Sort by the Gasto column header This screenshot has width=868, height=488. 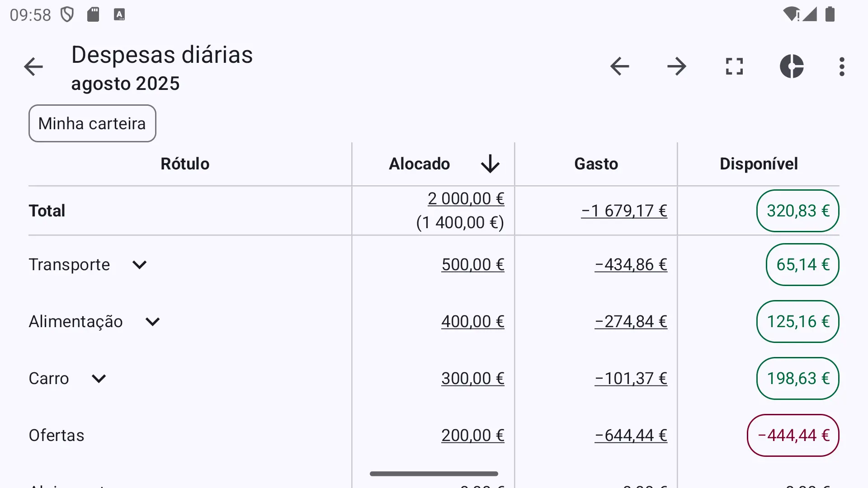click(596, 164)
